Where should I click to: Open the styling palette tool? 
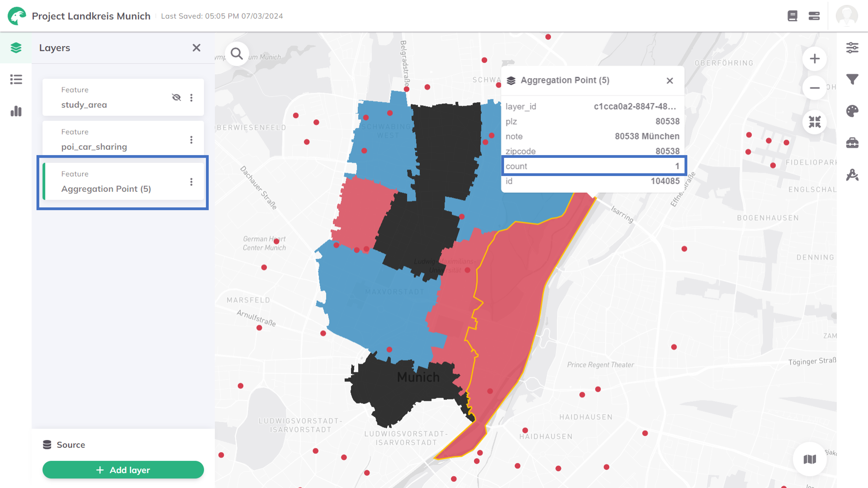[852, 111]
